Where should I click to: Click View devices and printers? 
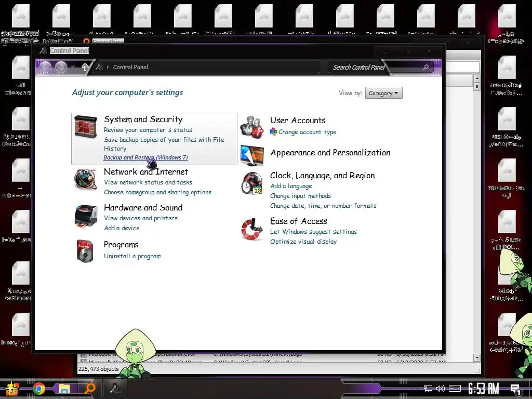click(141, 218)
